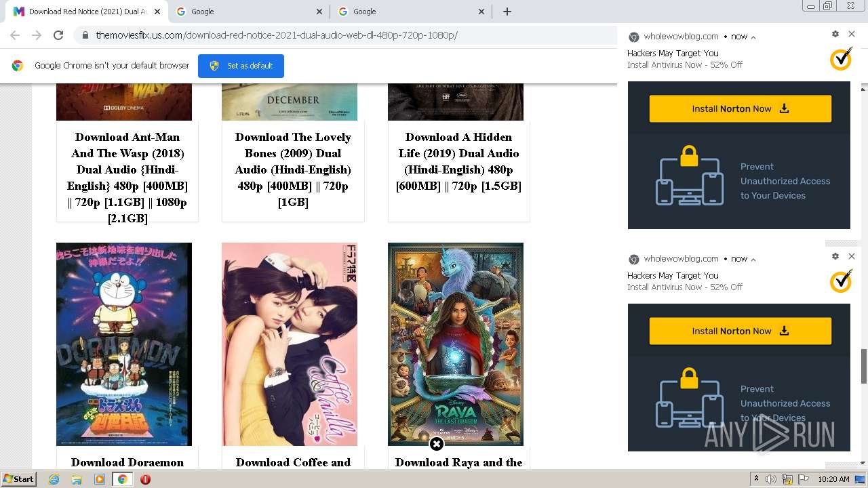
Task: Click Norton checkmark logo in second notification
Action: [x=841, y=281]
